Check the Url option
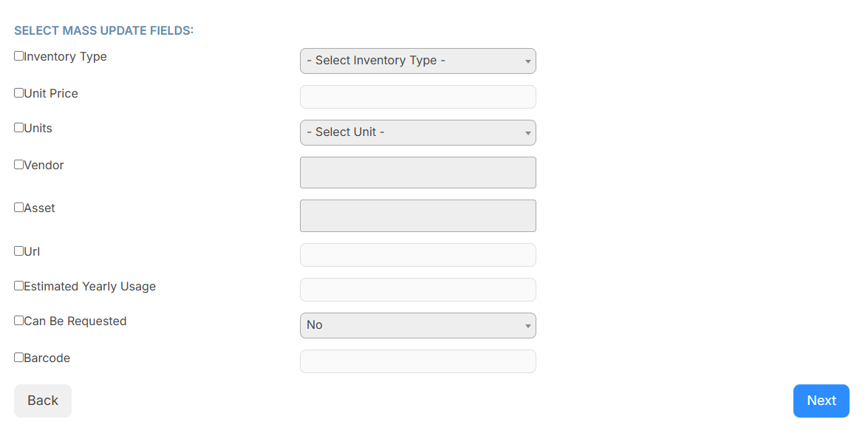868x436 pixels. [18, 251]
